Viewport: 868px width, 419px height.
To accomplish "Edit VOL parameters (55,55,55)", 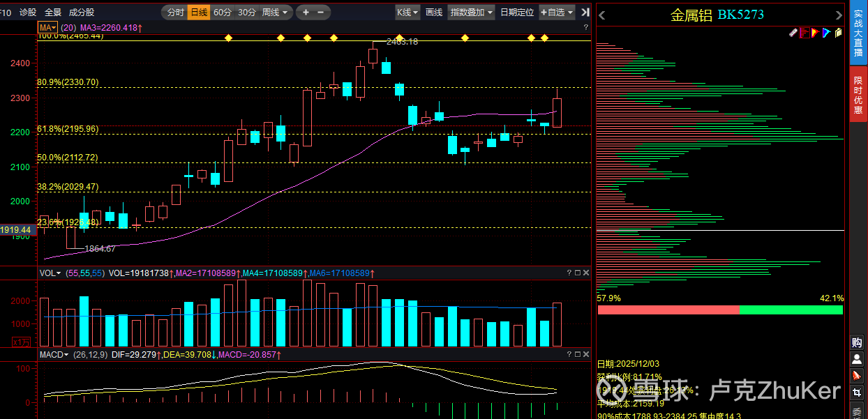I will point(85,273).
